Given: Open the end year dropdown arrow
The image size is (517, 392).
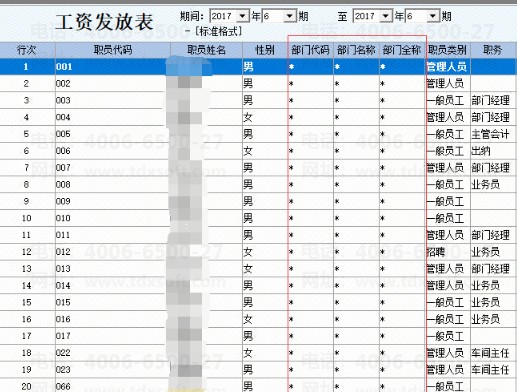Looking at the screenshot, I should (x=386, y=16).
